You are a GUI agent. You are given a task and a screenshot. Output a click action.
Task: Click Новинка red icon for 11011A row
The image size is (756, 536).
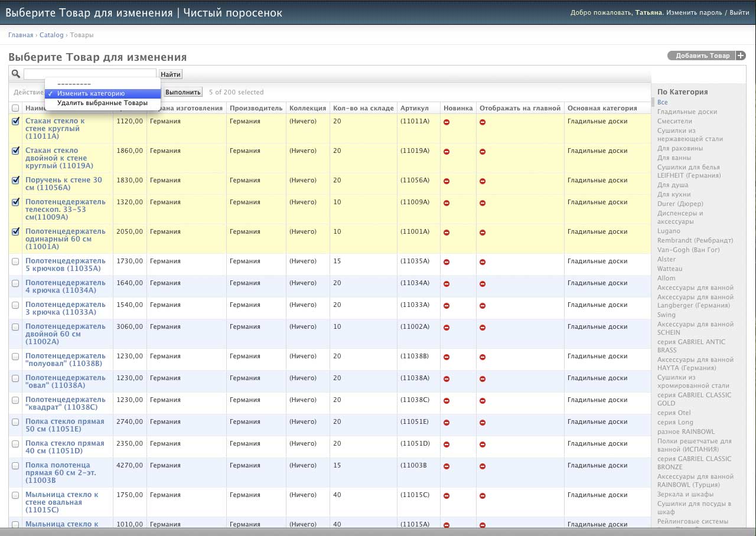tap(447, 122)
